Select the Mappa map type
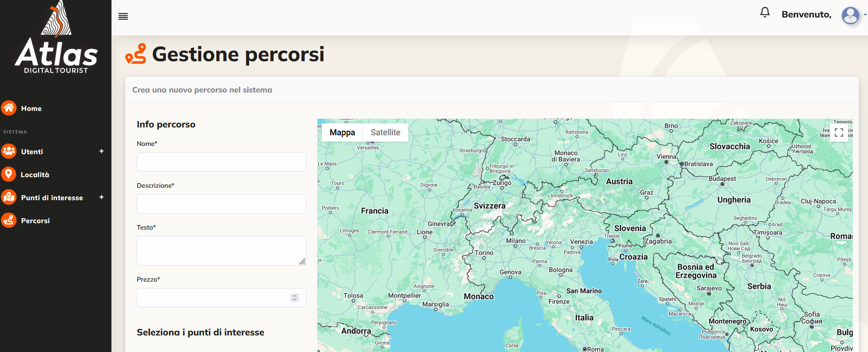Image resolution: width=868 pixels, height=352 pixels. coord(342,133)
